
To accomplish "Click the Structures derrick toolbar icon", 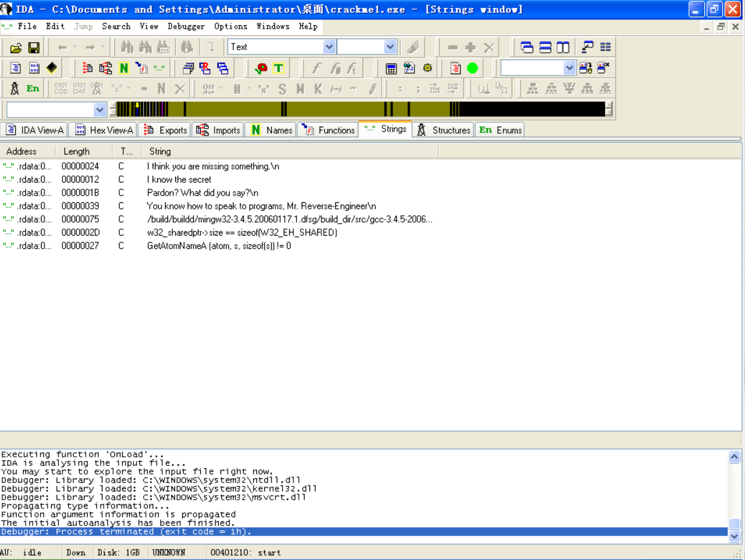I will (x=15, y=88).
